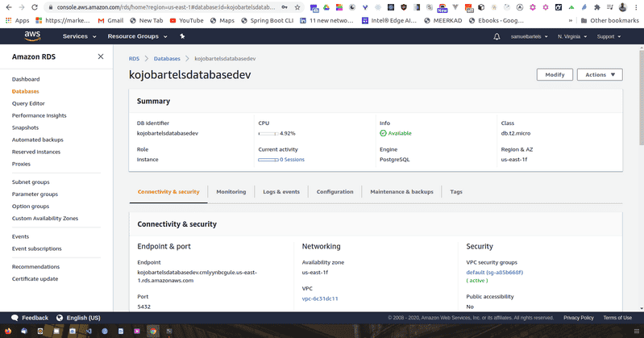Click the CPU usage bar
Image resolution: width=644 pixels, height=338 pixels.
[x=268, y=134]
